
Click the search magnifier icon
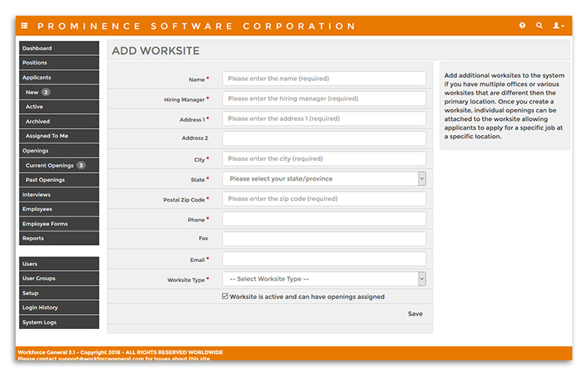click(x=539, y=26)
